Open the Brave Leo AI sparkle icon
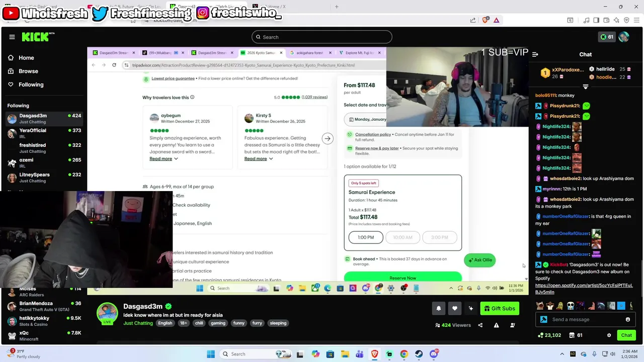Screen dimensions: 644x362 [x=616, y=20]
